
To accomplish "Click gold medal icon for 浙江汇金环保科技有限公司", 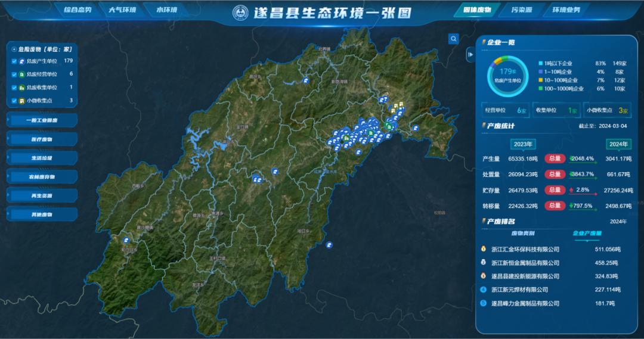I will click(484, 248).
